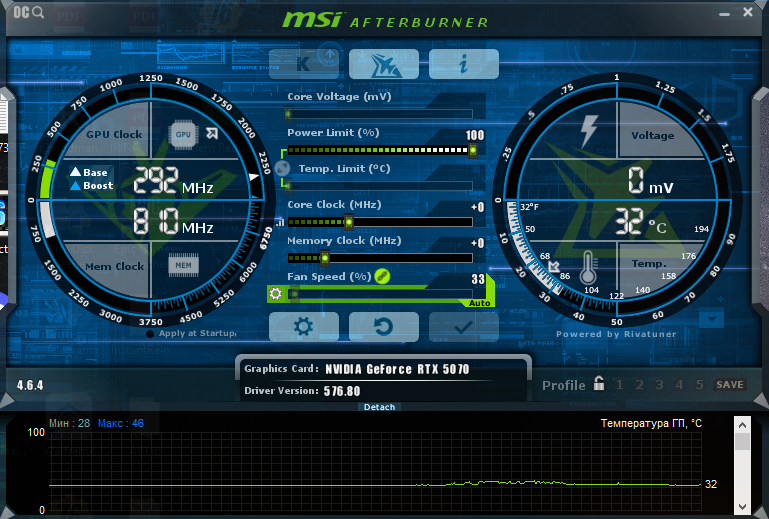Click the GPU chip icon
This screenshot has width=769, height=519.
(183, 134)
